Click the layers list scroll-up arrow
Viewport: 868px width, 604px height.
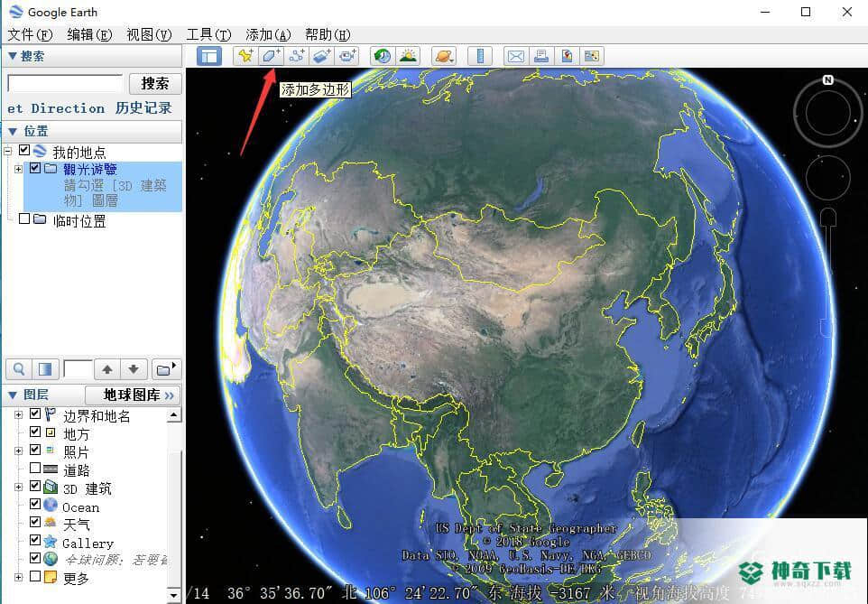[x=174, y=415]
